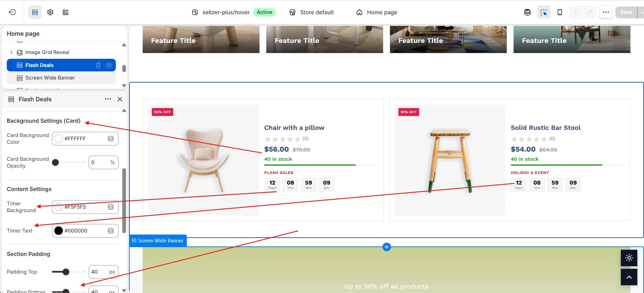Click the Timer Text hex value field
Viewport: 644px width, 293px height.
(x=85, y=231)
